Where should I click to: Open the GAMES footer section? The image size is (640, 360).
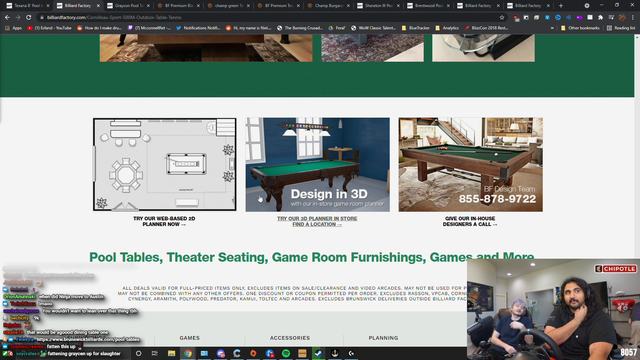click(x=189, y=338)
